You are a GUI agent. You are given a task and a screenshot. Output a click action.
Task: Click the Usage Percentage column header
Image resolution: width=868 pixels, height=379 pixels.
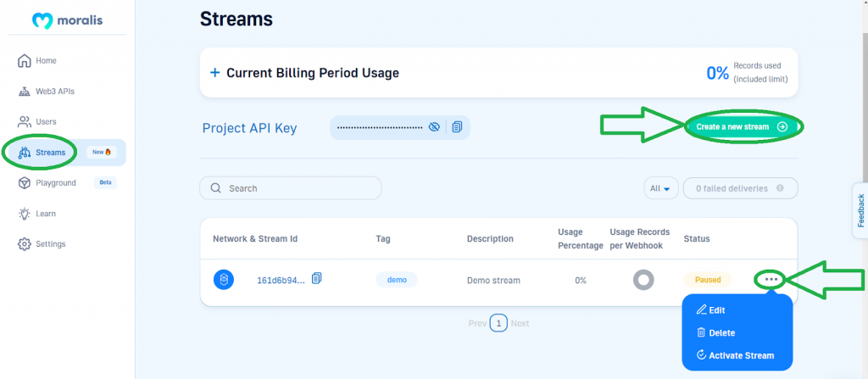pyautogui.click(x=580, y=239)
